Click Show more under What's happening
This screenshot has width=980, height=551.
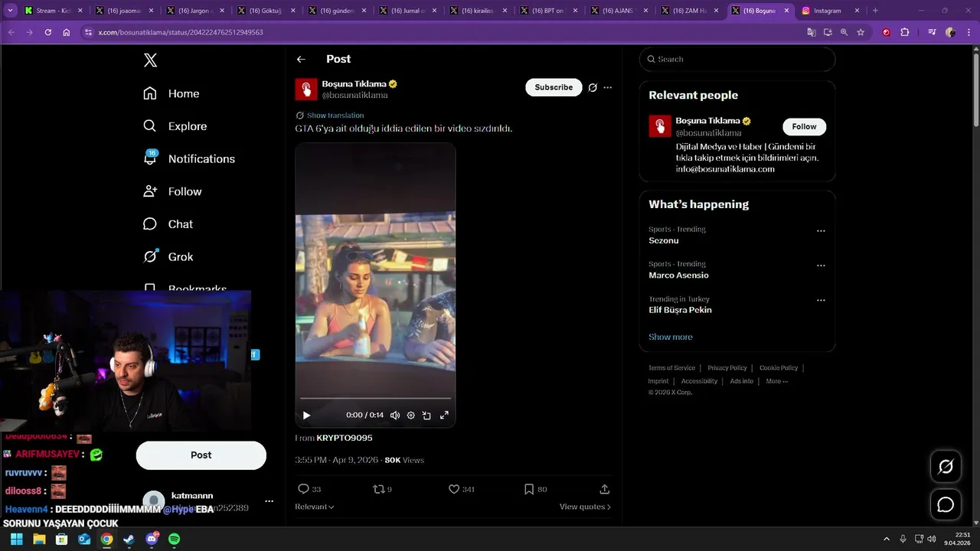click(x=670, y=337)
